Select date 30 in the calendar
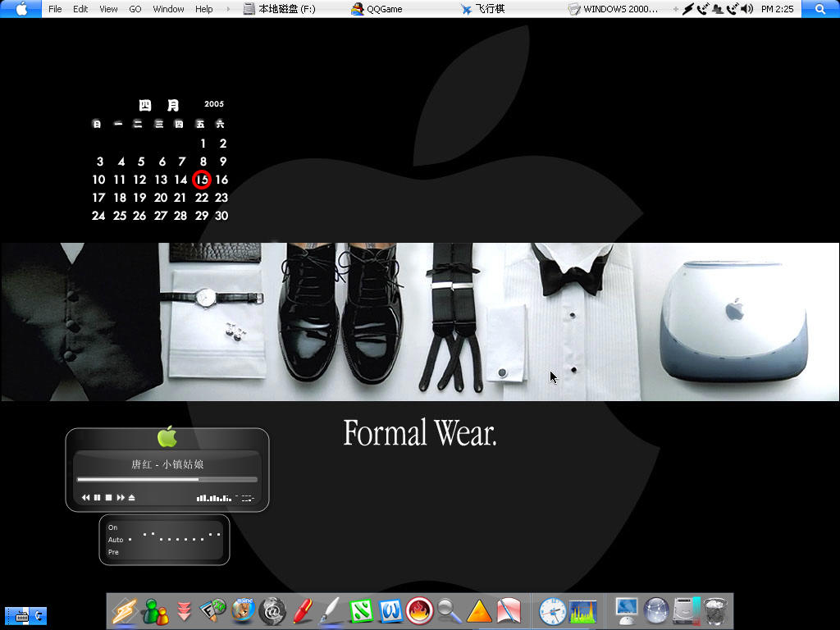The height and width of the screenshot is (630, 840). (x=221, y=216)
